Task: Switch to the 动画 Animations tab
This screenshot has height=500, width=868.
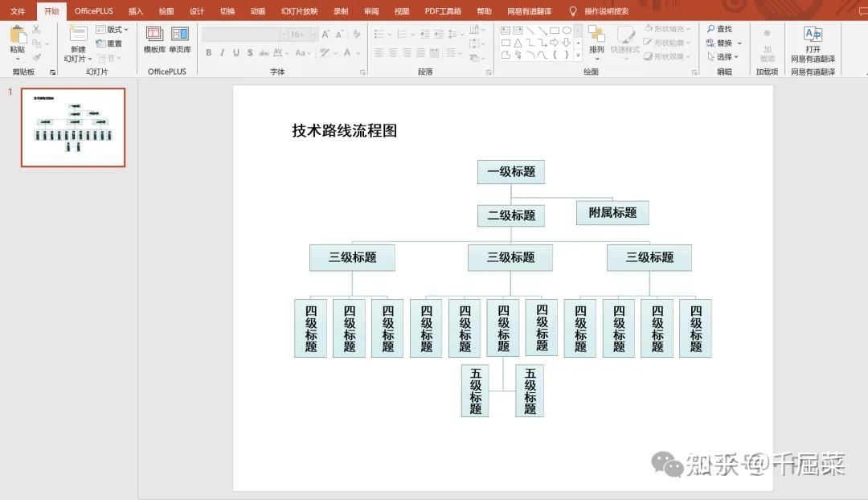Action: coord(257,11)
